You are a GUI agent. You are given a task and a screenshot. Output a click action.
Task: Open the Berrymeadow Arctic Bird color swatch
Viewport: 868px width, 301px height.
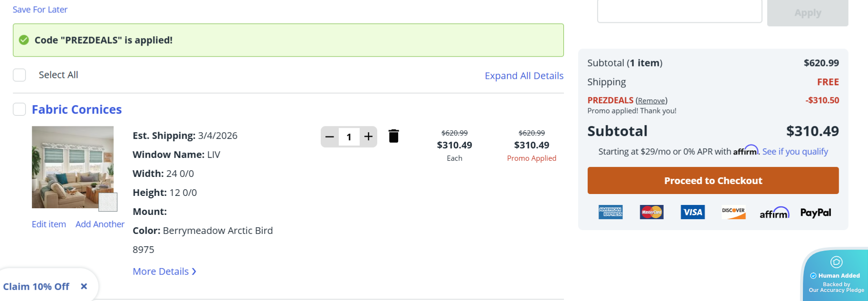pos(108,202)
